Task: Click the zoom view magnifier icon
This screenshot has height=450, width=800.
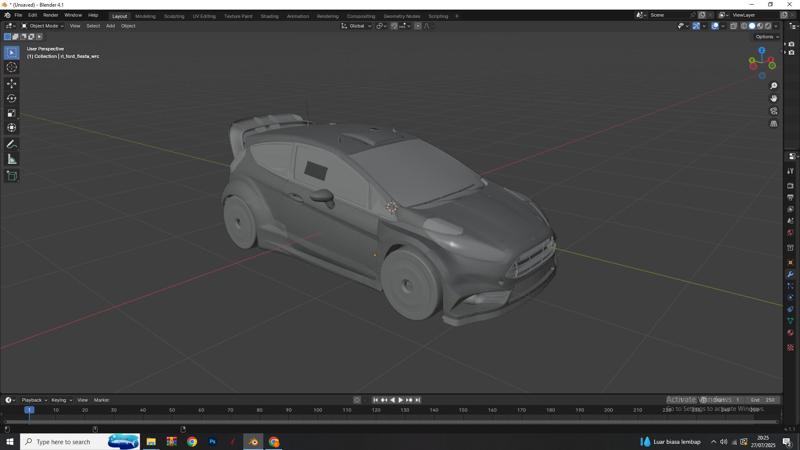Action: click(x=773, y=86)
